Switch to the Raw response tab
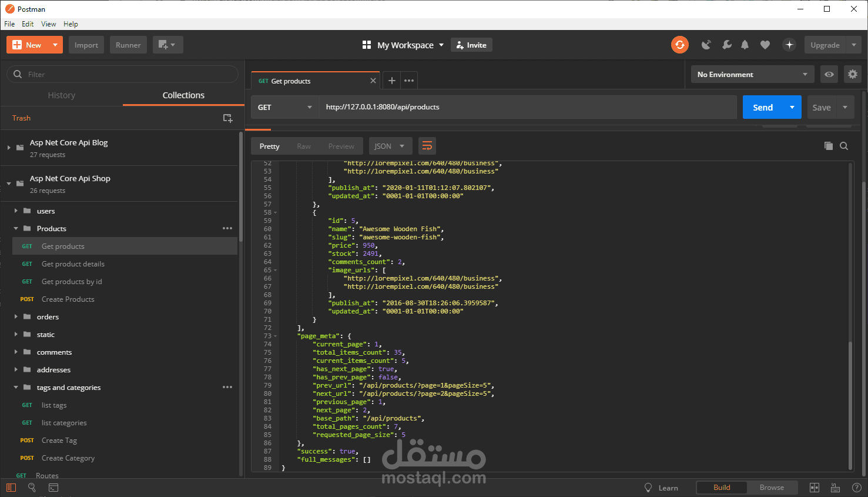Screen dimensions: 868x497 pos(304,145)
